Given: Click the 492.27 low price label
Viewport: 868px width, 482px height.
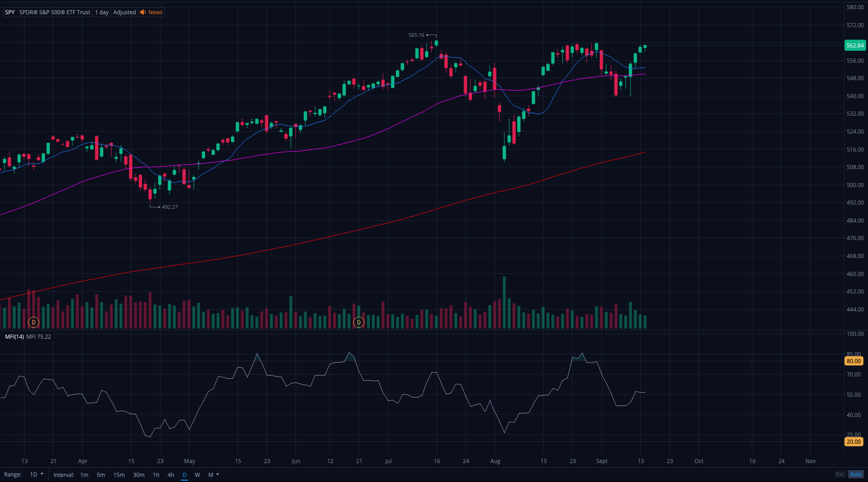Looking at the screenshot, I should tap(170, 207).
